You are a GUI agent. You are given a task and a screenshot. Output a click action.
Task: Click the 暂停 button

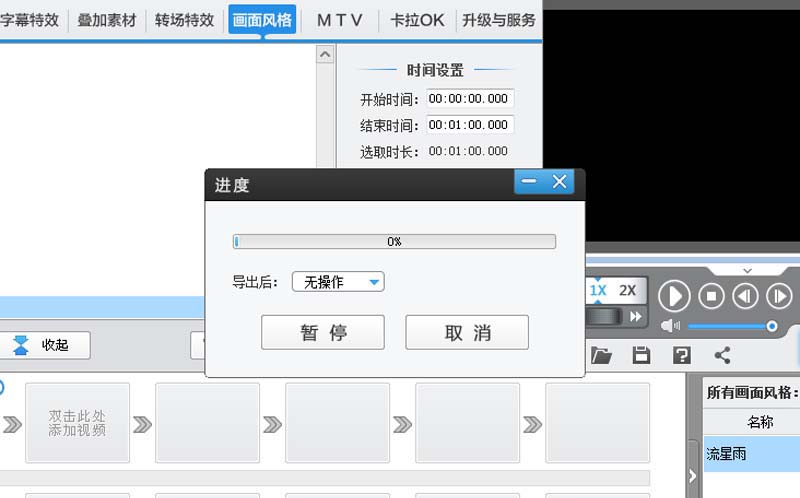click(322, 333)
